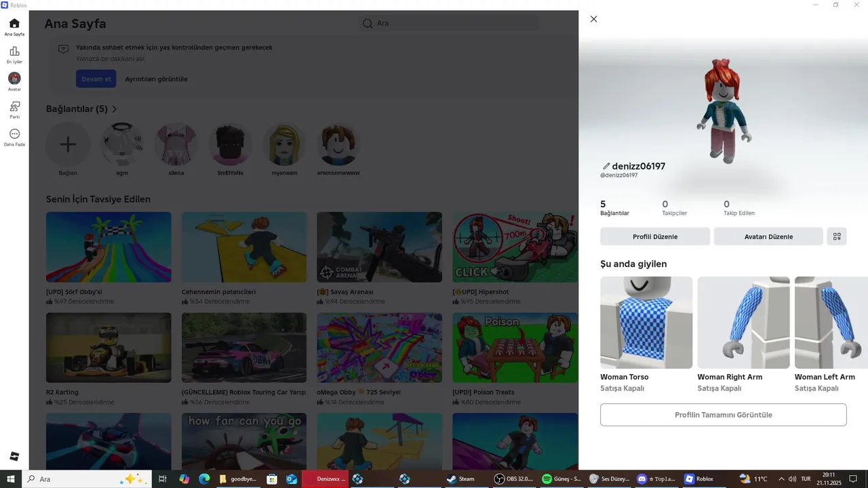Switch to the goodbye folder taskbar item

point(239,479)
